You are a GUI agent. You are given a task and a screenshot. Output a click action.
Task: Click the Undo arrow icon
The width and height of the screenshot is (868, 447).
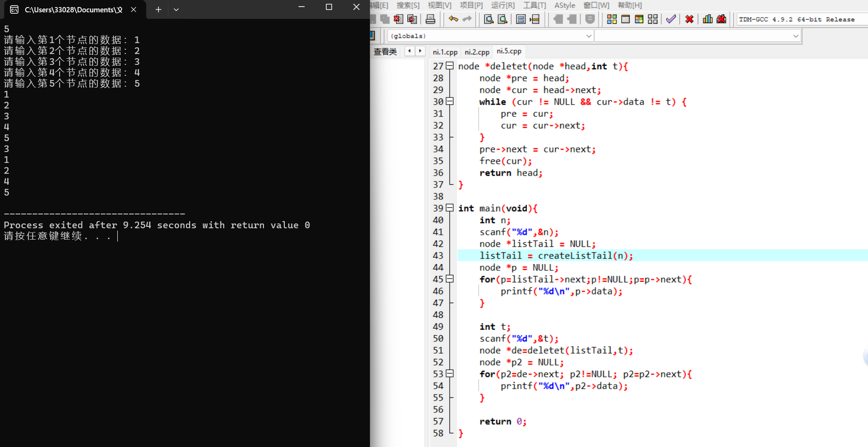pos(453,19)
